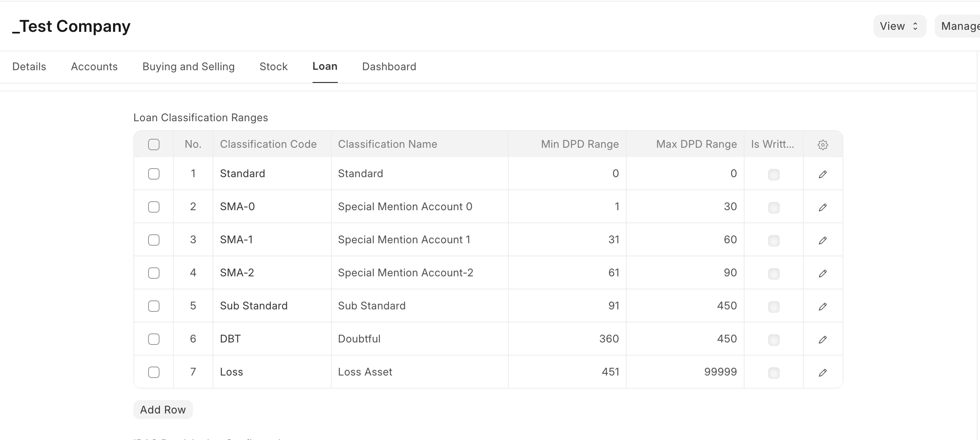Edit SMA-2 row using pencil icon

tap(823, 273)
